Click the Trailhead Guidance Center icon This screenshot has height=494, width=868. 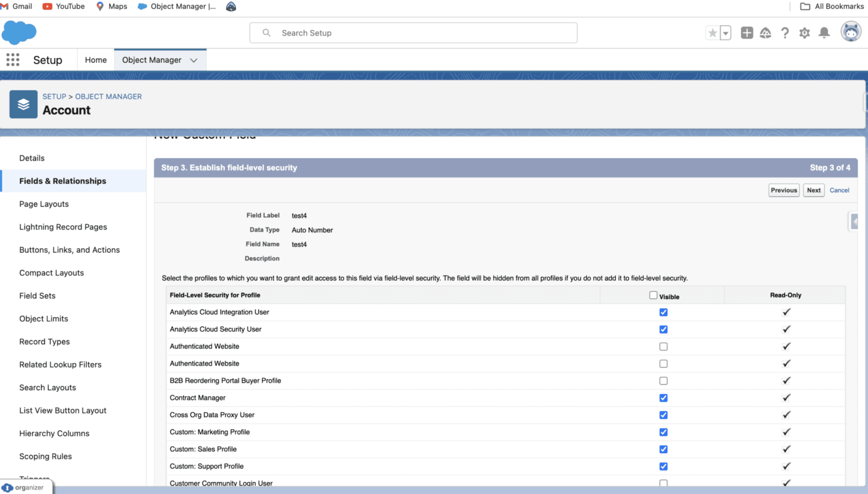pyautogui.click(x=765, y=33)
